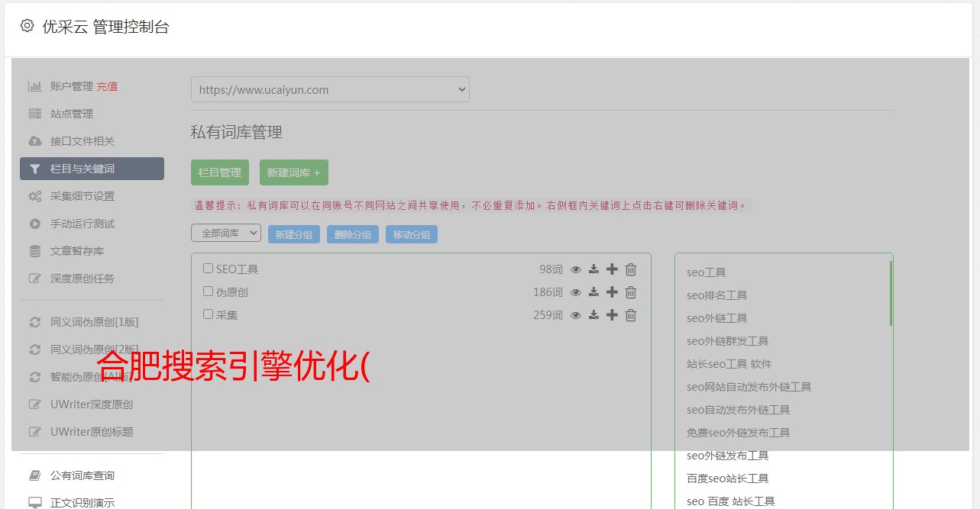Screen dimensions: 980x509
Task: Check the 采集 checkbox
Action: [208, 314]
